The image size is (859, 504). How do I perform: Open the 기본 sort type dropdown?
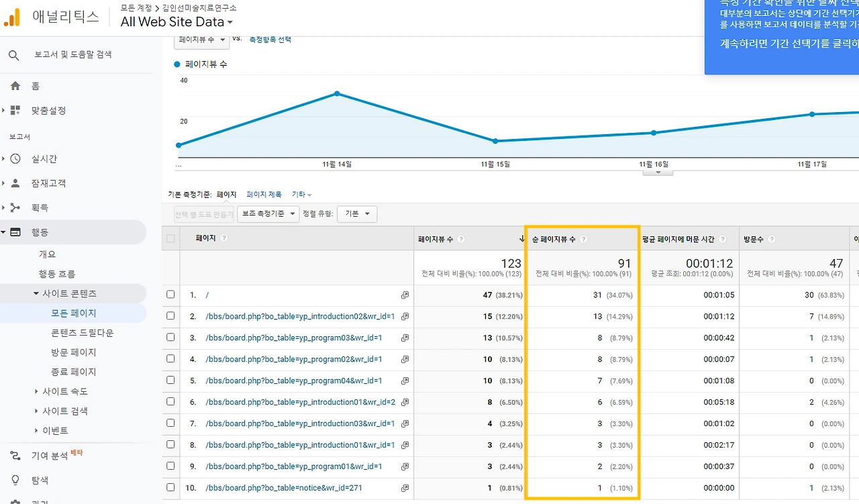pos(357,214)
